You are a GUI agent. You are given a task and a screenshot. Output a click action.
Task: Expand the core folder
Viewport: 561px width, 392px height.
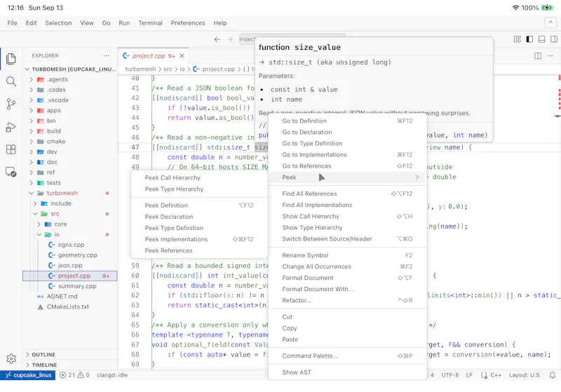coord(39,224)
